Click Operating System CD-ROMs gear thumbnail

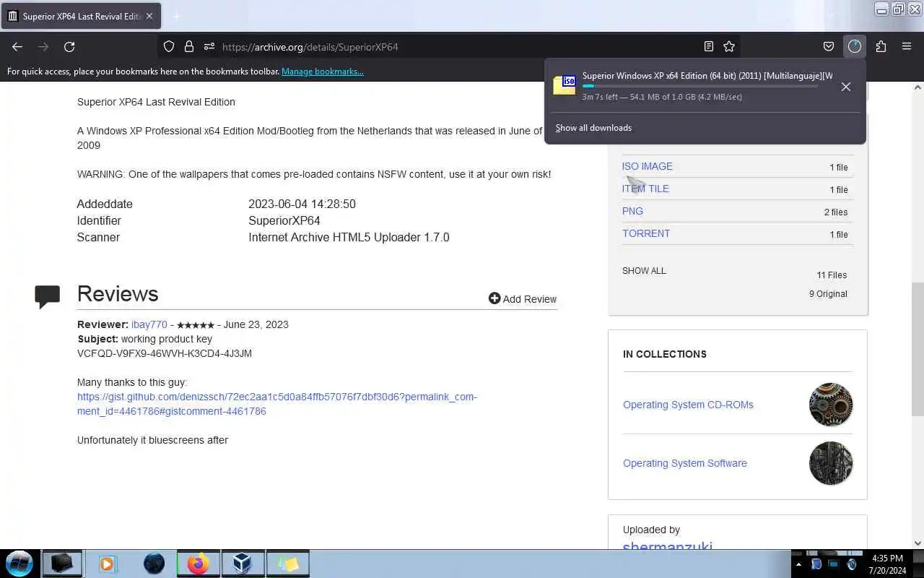pyautogui.click(x=831, y=405)
